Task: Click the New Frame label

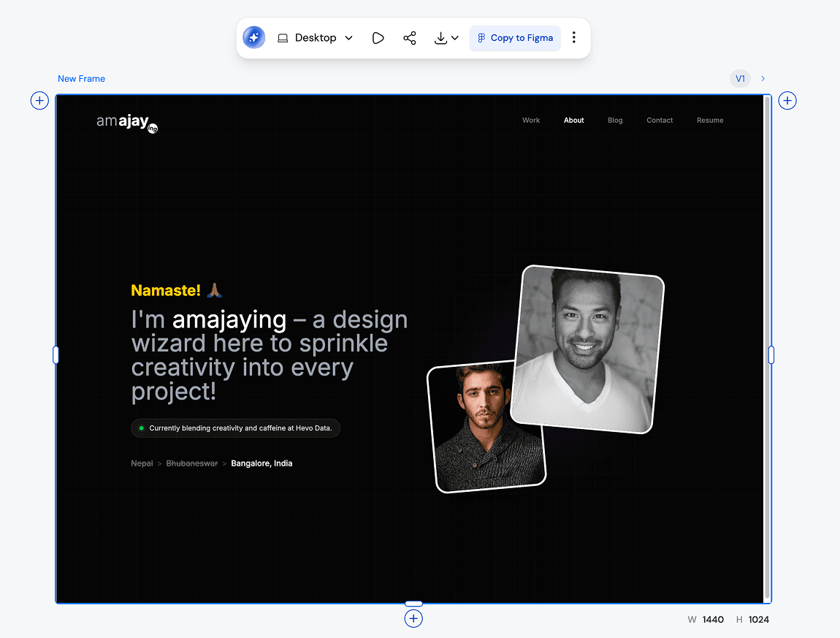Action: point(81,79)
